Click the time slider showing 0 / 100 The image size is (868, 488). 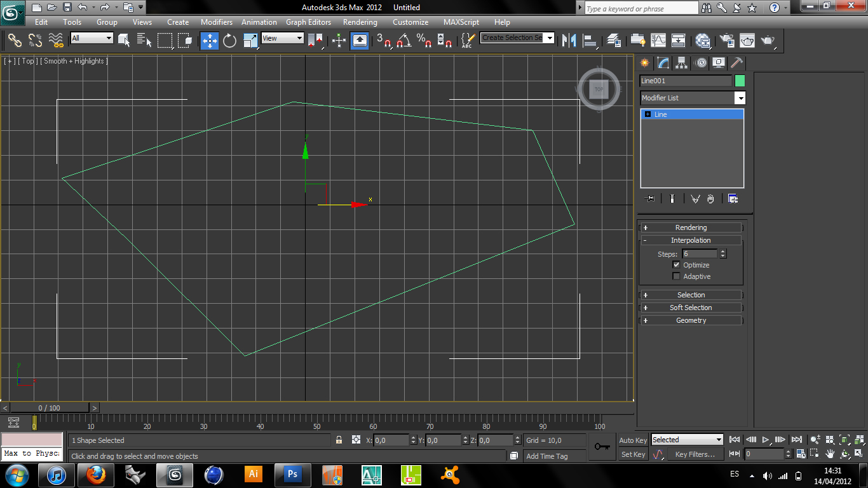50,408
